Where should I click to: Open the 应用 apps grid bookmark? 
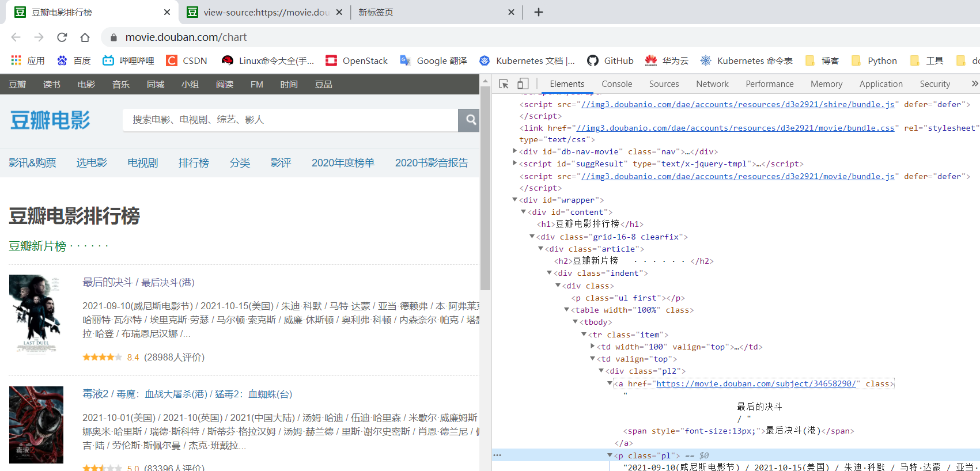[28, 60]
